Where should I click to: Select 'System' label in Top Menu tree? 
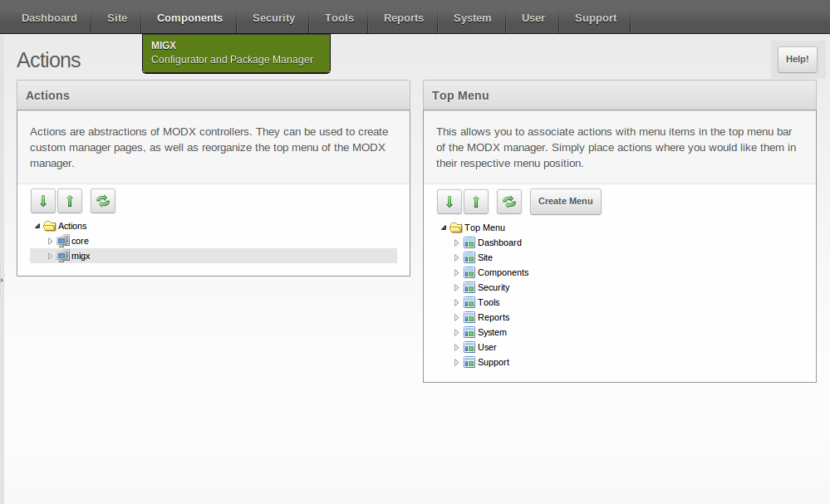click(x=492, y=332)
